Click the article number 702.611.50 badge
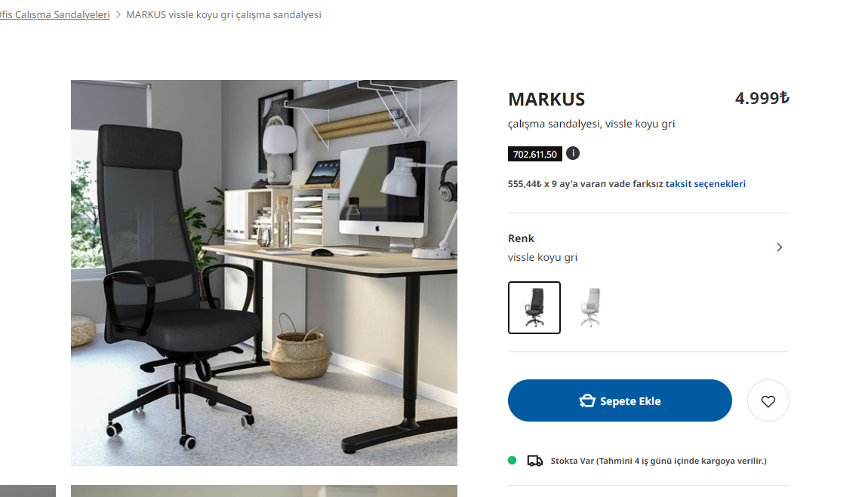This screenshot has width=868, height=497. pyautogui.click(x=534, y=155)
